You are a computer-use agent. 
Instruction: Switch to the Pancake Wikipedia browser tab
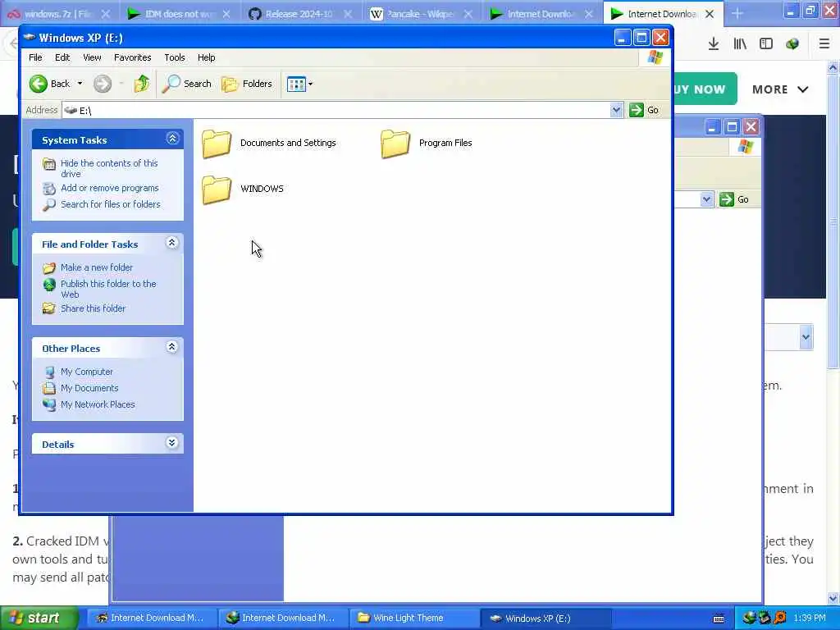(x=421, y=14)
